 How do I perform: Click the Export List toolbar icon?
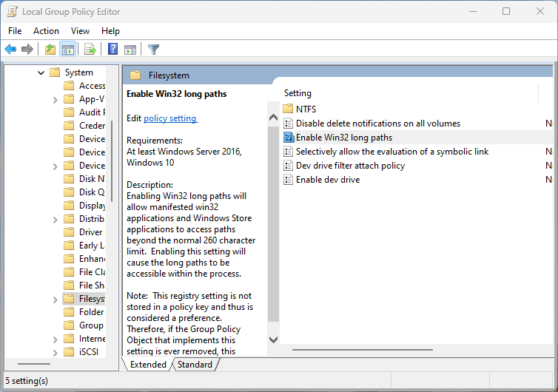(x=90, y=50)
